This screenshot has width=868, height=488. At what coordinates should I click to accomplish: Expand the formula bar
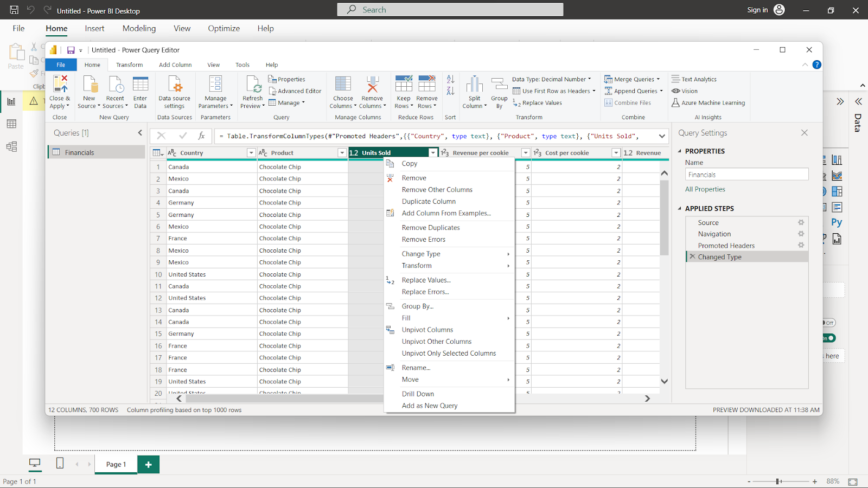(x=662, y=136)
